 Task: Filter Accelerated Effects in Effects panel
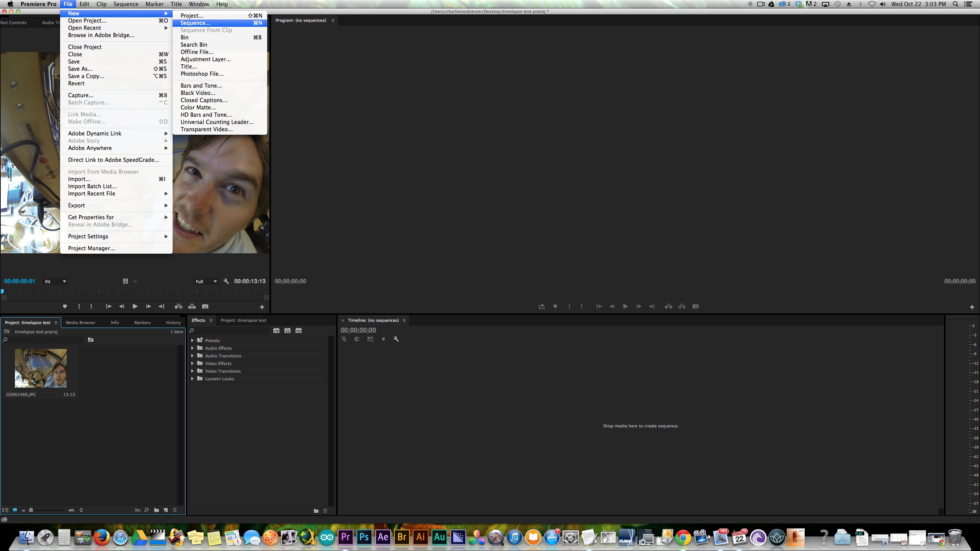(x=276, y=331)
